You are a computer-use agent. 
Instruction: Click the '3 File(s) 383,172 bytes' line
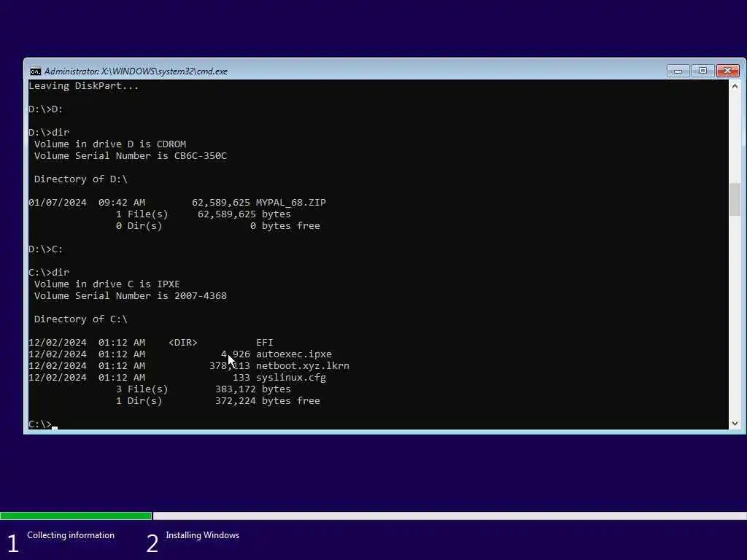click(x=204, y=389)
